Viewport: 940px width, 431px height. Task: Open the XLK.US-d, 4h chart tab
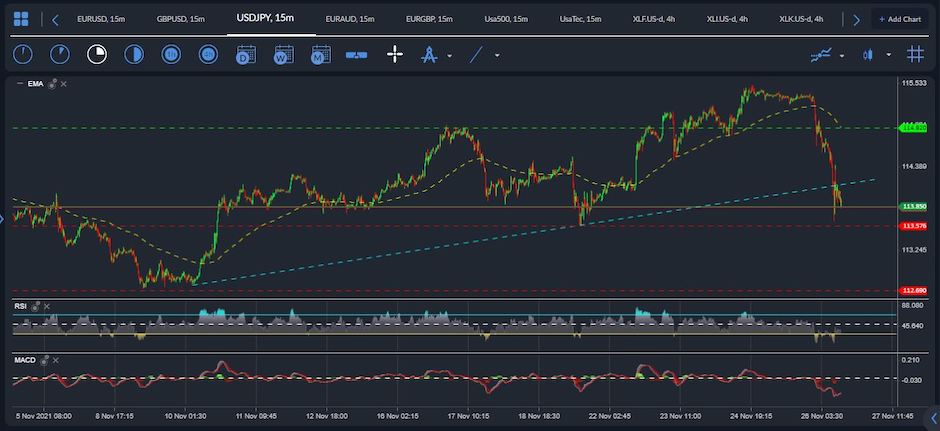801,19
